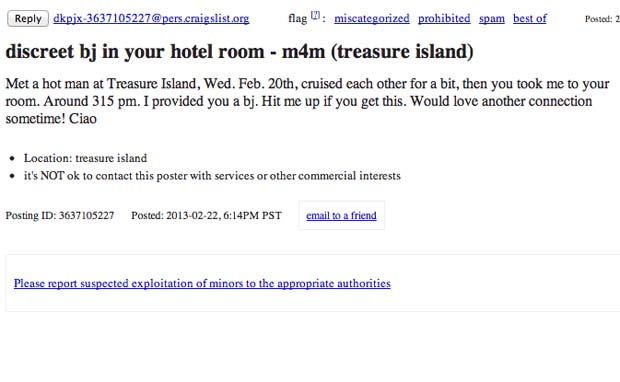Open the flag help question mark icon
The height and width of the screenshot is (382, 620).
point(315,15)
